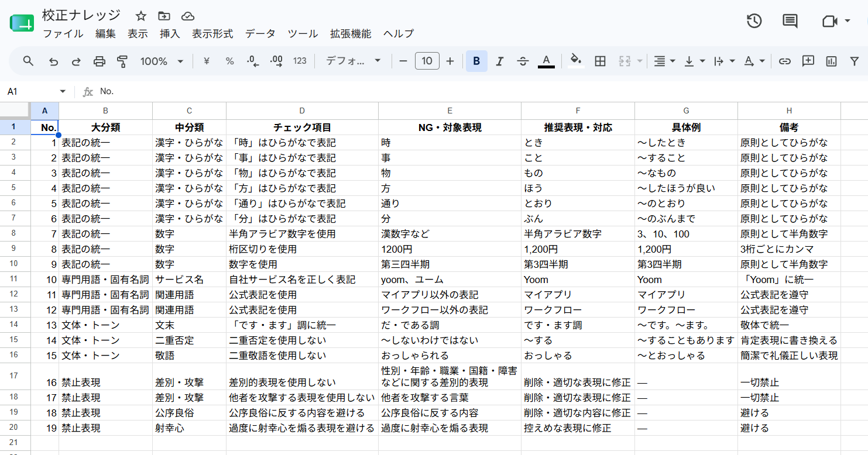The height and width of the screenshot is (455, 868).
Task: Star the 校正ナレッジ document
Action: point(141,16)
